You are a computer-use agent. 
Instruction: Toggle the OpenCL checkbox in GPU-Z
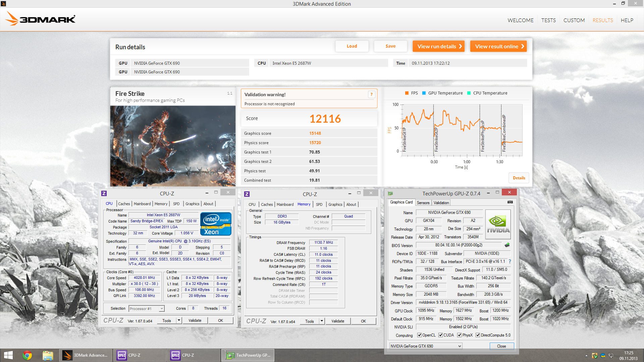[419, 335]
